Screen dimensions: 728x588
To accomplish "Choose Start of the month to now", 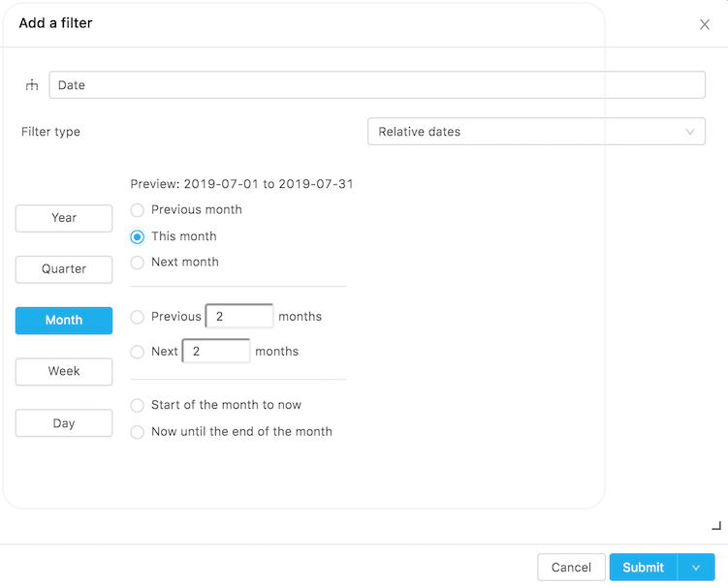I will click(x=138, y=406).
